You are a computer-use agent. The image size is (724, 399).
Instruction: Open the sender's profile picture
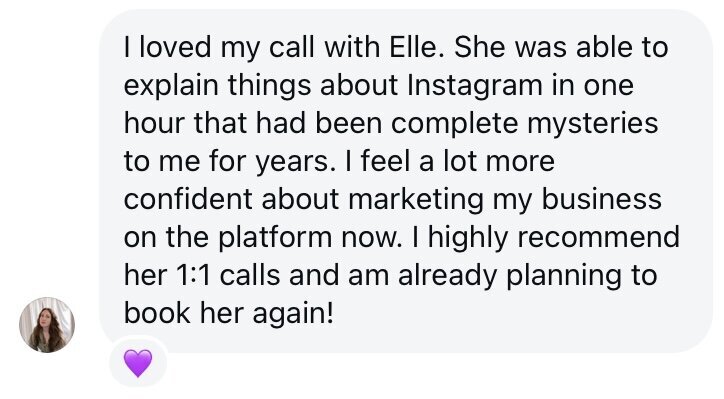coord(47,325)
